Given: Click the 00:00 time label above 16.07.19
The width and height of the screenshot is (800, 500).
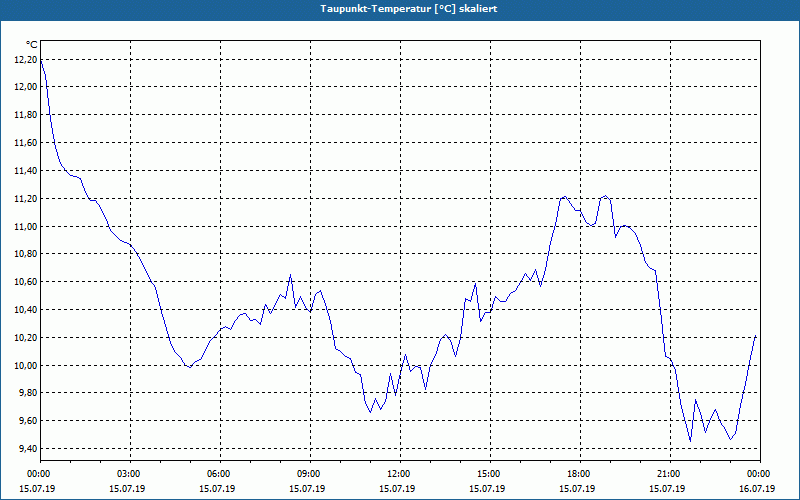Looking at the screenshot, I should point(758,474).
